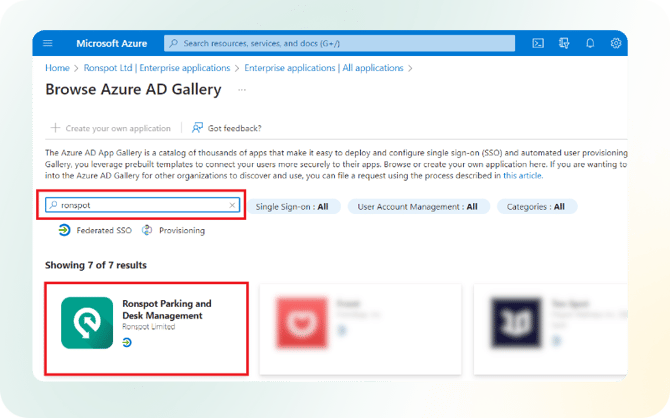The width and height of the screenshot is (670, 418).
Task: Focus the Search resources, services, and docs box
Action: [339, 43]
